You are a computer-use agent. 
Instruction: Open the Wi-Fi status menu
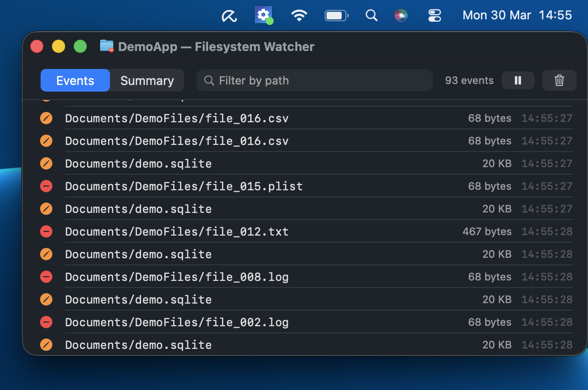[x=299, y=15]
